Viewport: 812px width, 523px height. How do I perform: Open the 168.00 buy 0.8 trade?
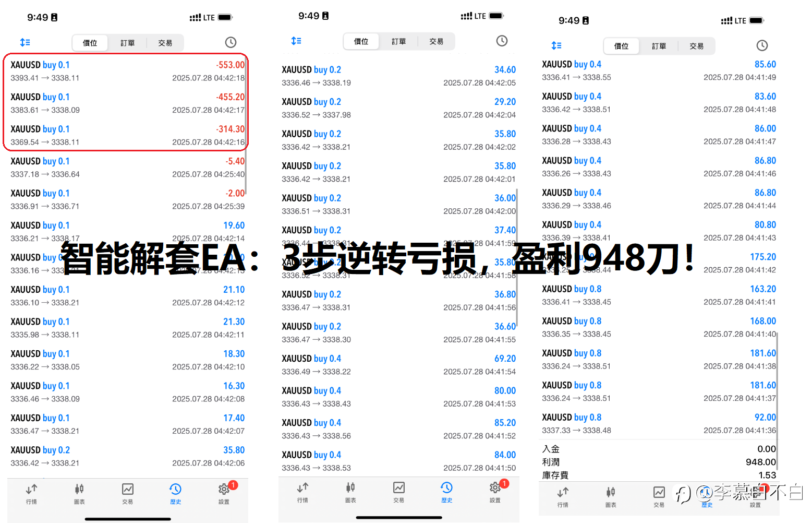(x=659, y=327)
